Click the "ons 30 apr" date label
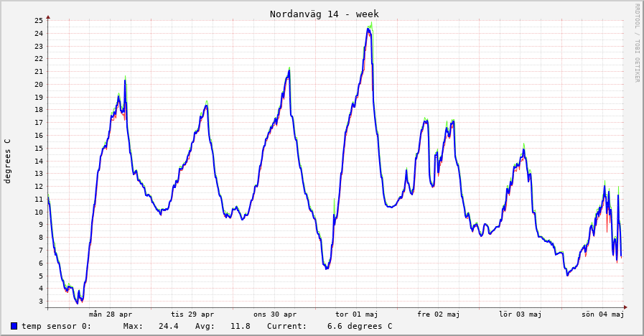This screenshot has width=644, height=336. [x=275, y=314]
